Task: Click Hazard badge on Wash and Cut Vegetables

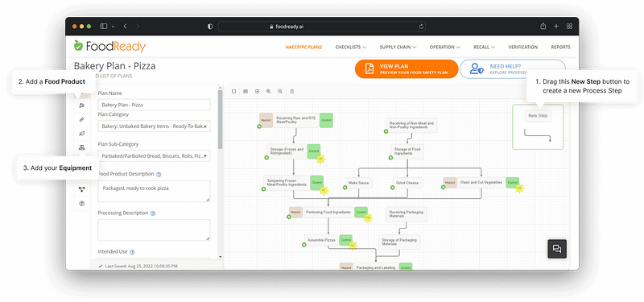Action: tap(450, 183)
